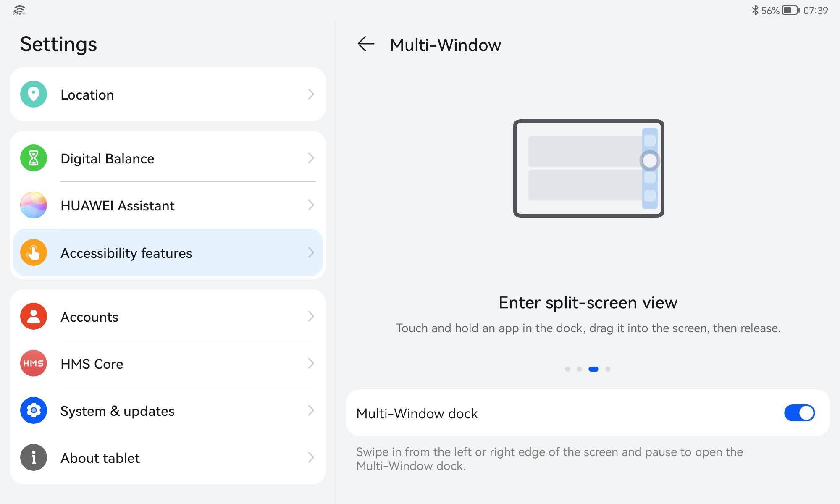The height and width of the screenshot is (504, 840).
Task: Tap the green Digital Balance hourglass icon
Action: click(x=34, y=158)
